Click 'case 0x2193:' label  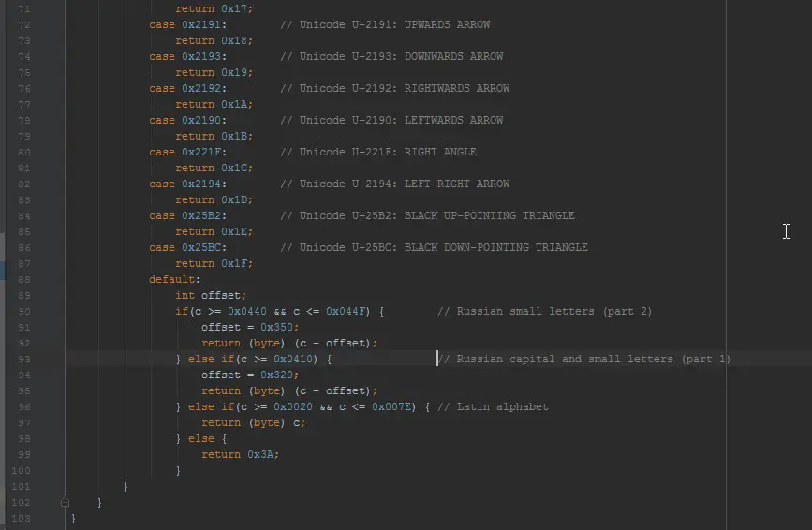[187, 57]
